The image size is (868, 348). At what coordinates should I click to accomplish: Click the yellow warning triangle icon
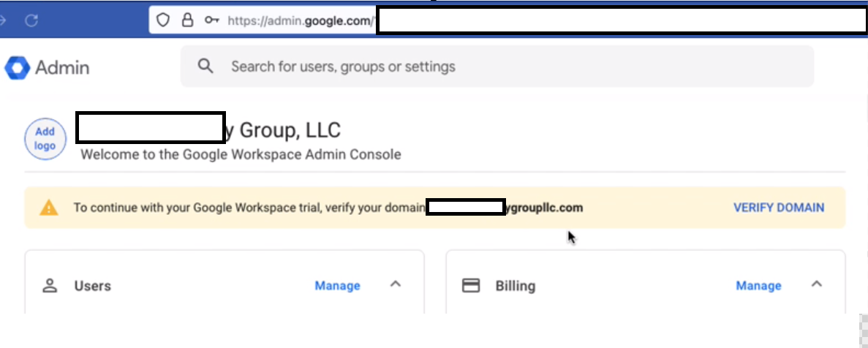point(49,208)
